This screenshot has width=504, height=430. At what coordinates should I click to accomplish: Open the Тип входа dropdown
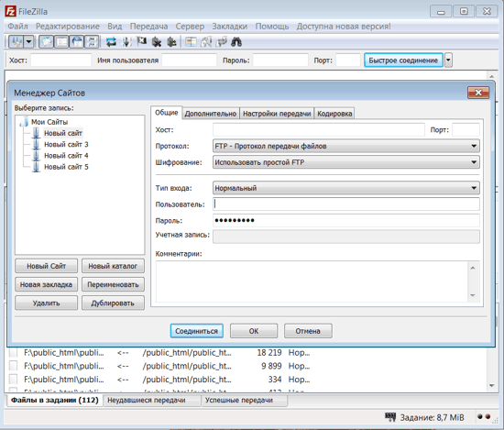click(x=346, y=188)
